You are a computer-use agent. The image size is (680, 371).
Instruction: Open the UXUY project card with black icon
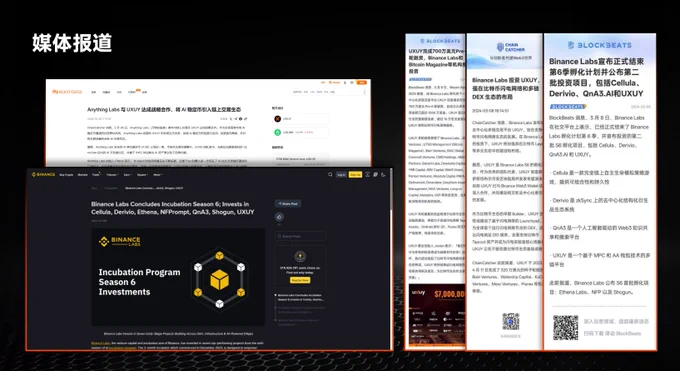(300, 119)
